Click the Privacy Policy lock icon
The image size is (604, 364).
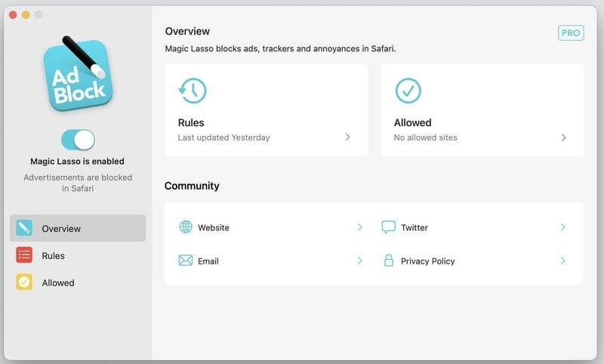pos(389,261)
